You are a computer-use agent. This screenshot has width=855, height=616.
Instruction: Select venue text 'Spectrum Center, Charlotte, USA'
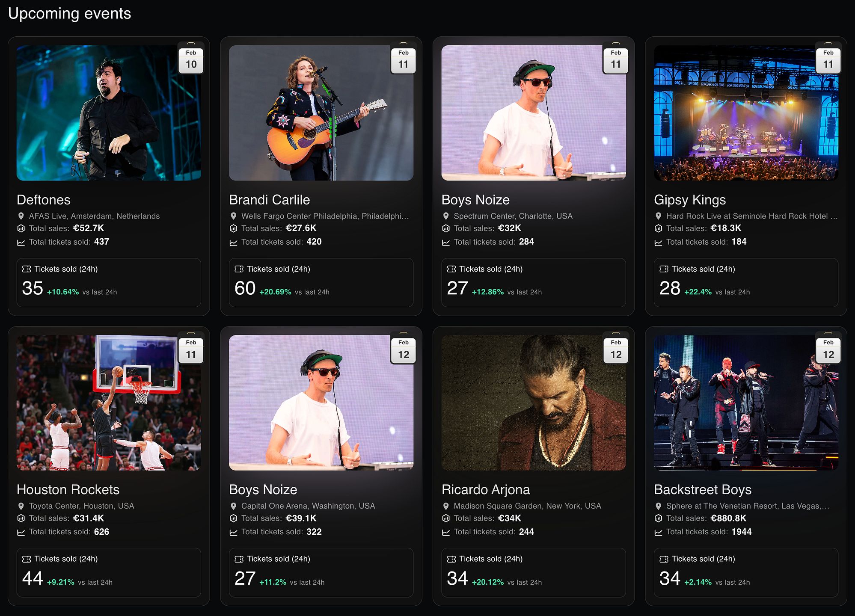point(513,216)
